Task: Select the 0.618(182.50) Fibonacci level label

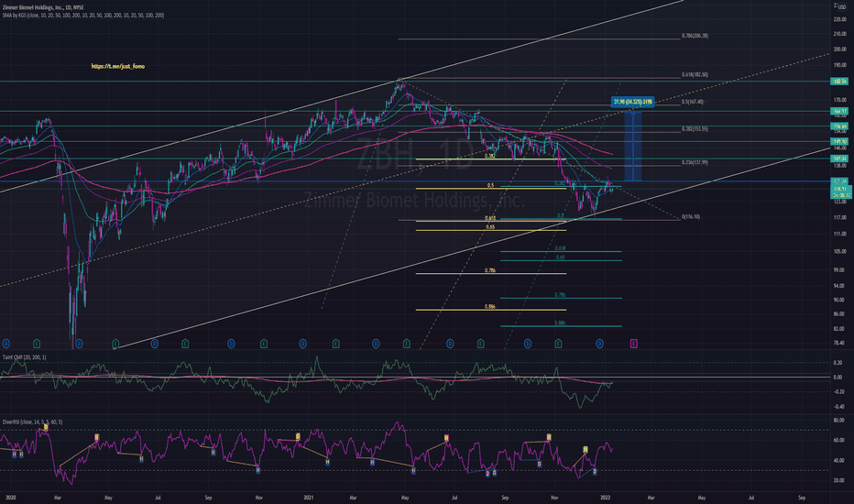Action: pyautogui.click(x=695, y=75)
